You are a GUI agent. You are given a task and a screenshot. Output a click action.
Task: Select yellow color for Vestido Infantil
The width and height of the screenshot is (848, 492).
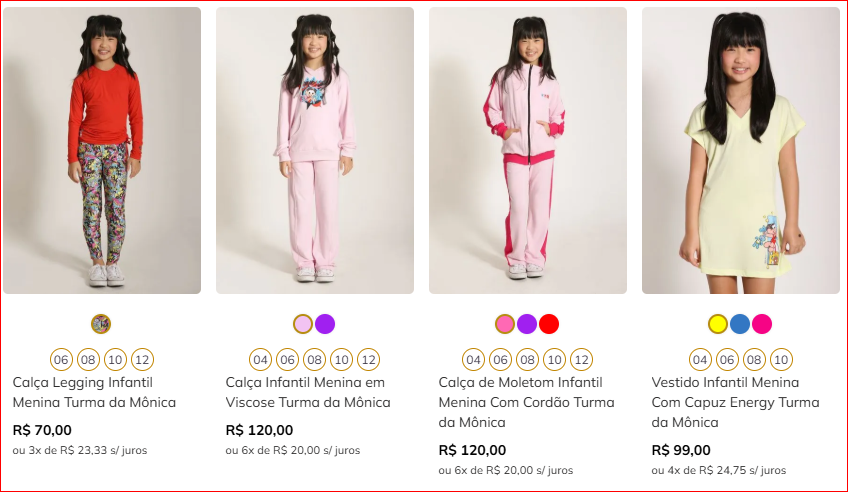tap(717, 324)
